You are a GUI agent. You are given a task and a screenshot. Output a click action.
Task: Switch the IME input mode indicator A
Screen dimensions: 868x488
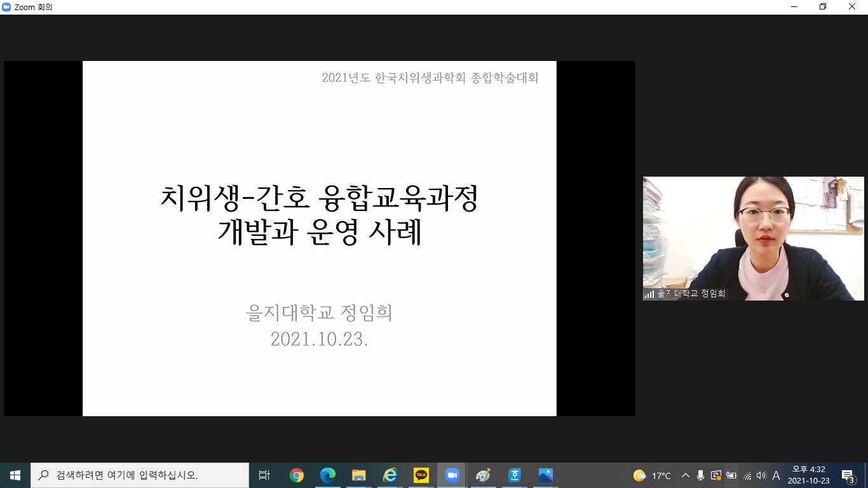tap(776, 475)
